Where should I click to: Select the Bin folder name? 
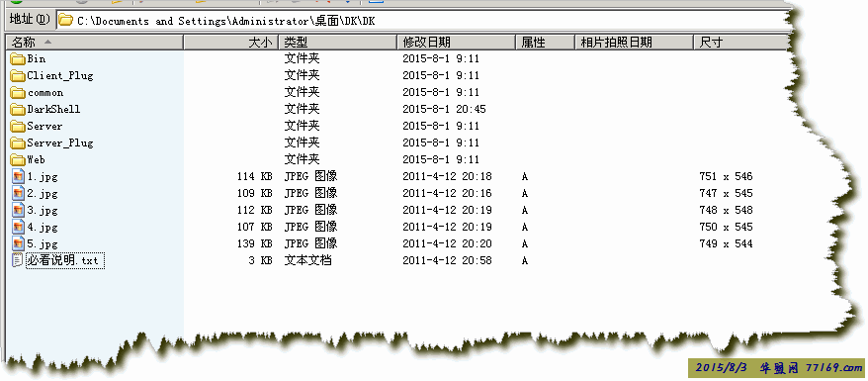[x=37, y=58]
